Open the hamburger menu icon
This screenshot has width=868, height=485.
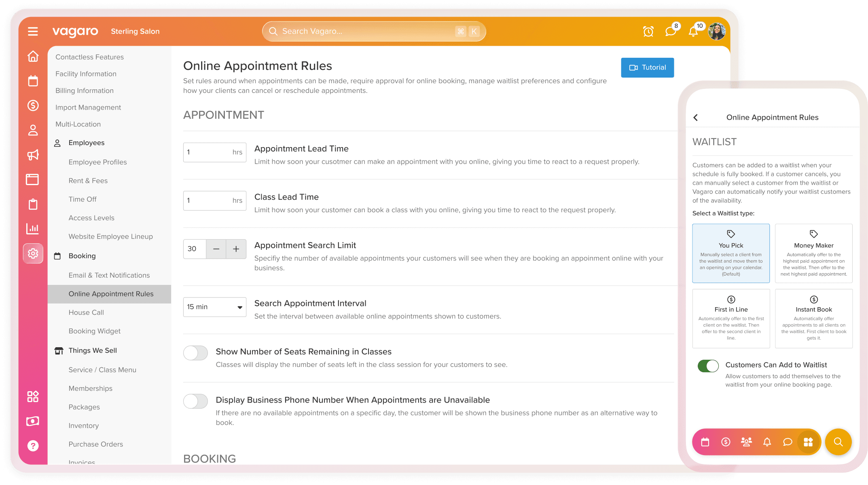(33, 31)
